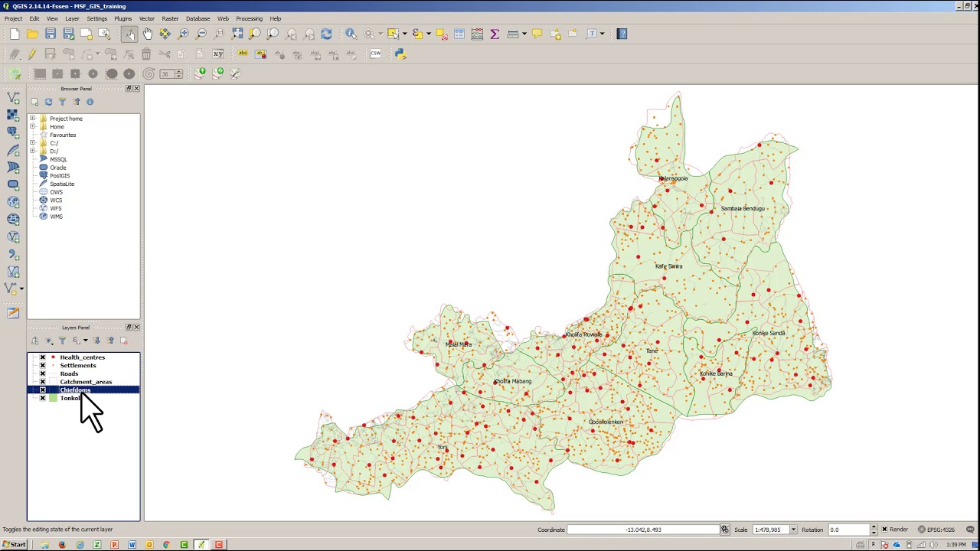
Task: Toggle visibility of Settlements layer
Action: click(43, 366)
